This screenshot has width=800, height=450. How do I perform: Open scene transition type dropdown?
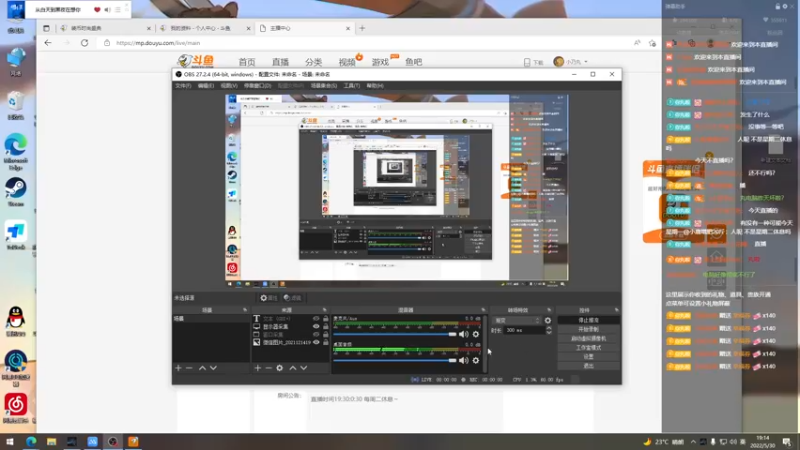click(x=517, y=320)
